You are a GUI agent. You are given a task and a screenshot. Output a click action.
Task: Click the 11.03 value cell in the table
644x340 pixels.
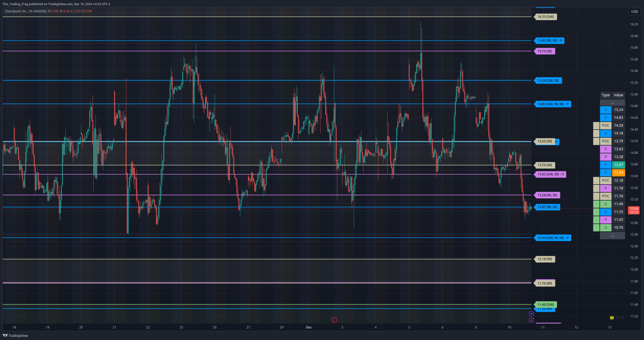click(x=619, y=220)
